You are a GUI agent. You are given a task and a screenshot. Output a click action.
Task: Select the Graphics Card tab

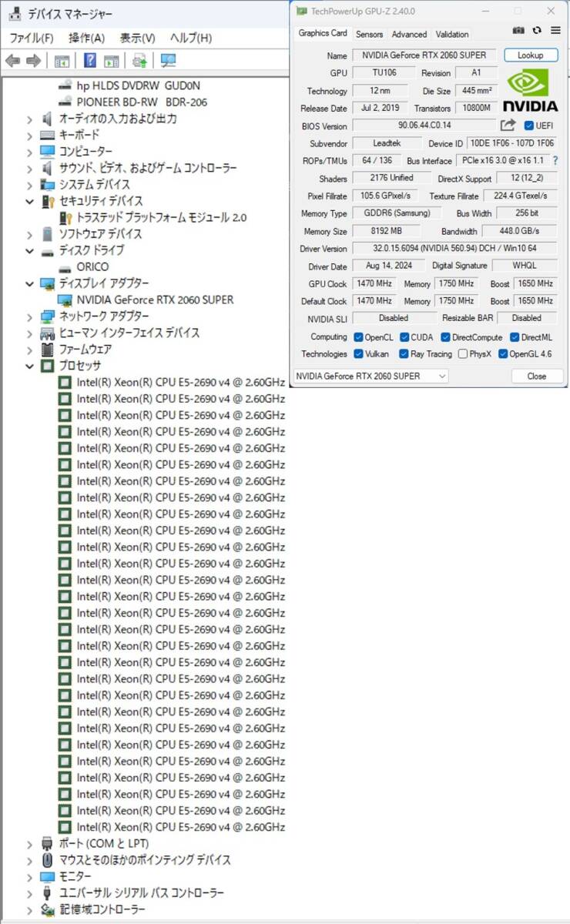click(323, 33)
